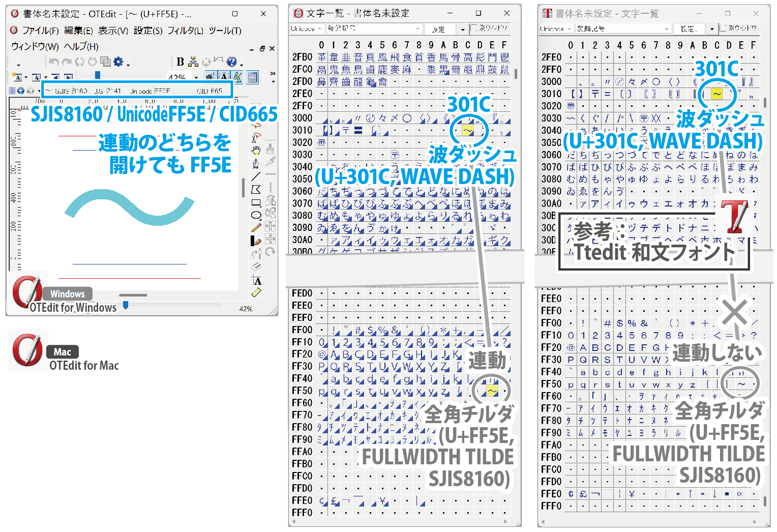777x532 pixels.
Task: Open the 表示(V) menu in OTEdit
Action: pos(113,31)
